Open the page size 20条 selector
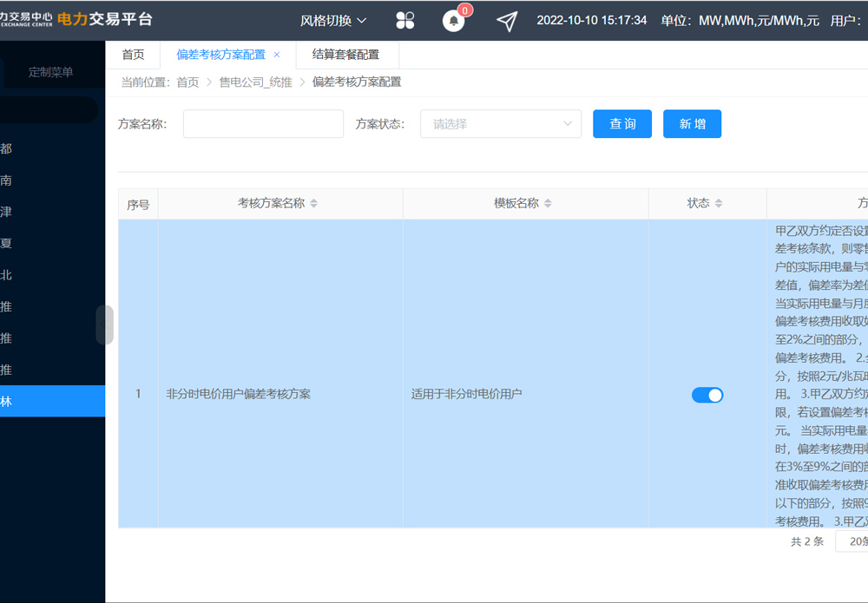The image size is (868, 603). [x=852, y=541]
